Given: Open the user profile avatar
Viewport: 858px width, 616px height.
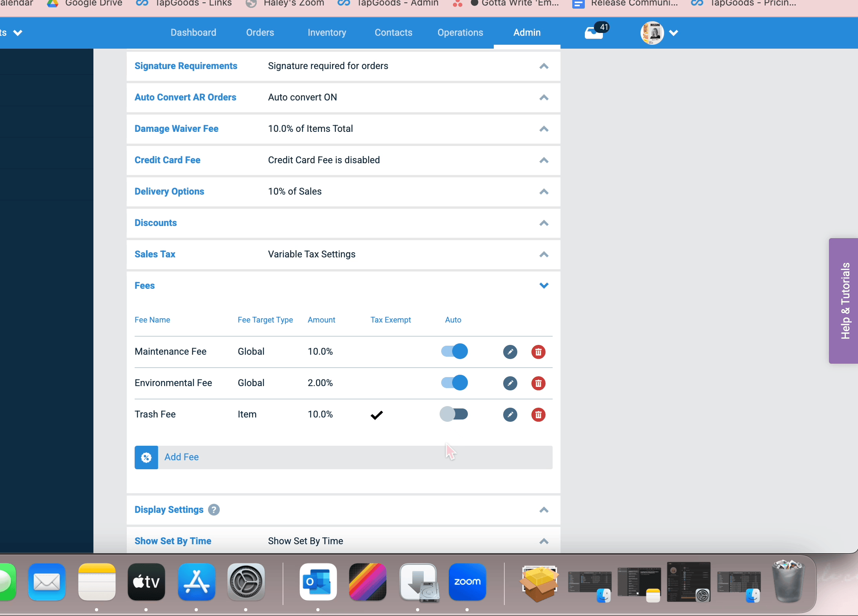Looking at the screenshot, I should click(x=652, y=33).
